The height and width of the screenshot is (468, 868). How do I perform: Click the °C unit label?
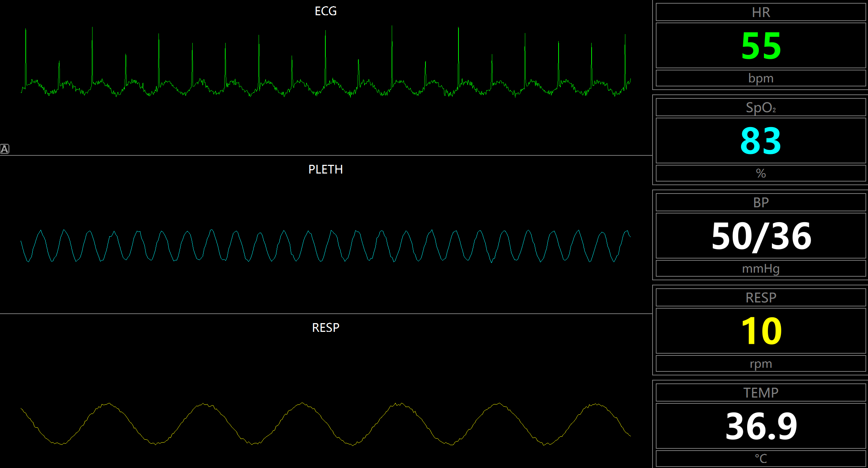point(761,459)
